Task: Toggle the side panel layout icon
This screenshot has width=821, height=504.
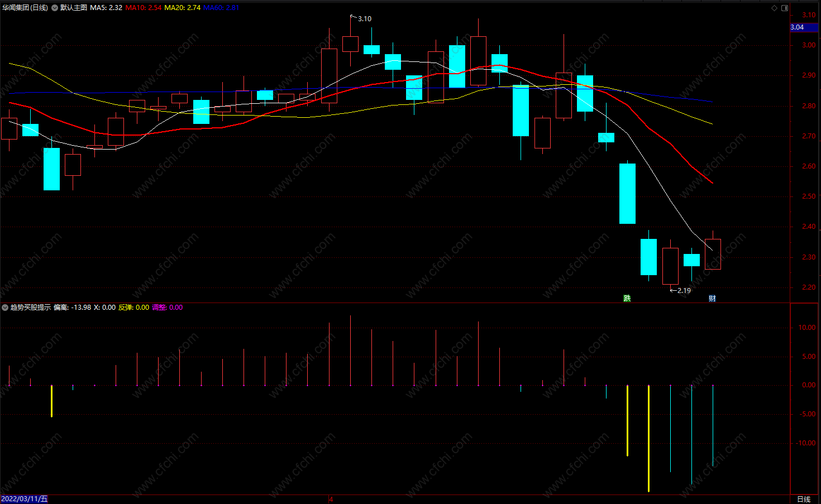Action: [x=785, y=8]
